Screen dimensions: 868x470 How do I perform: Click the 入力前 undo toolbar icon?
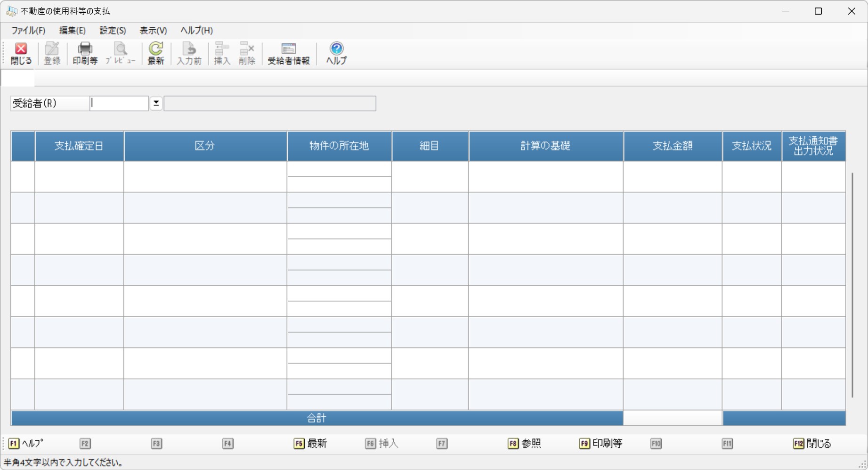(189, 53)
